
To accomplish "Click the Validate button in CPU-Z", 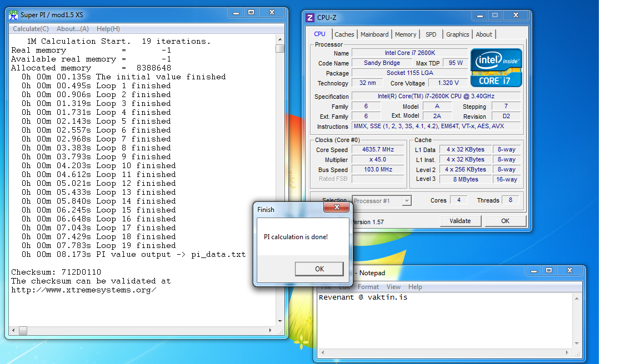I will [x=460, y=221].
